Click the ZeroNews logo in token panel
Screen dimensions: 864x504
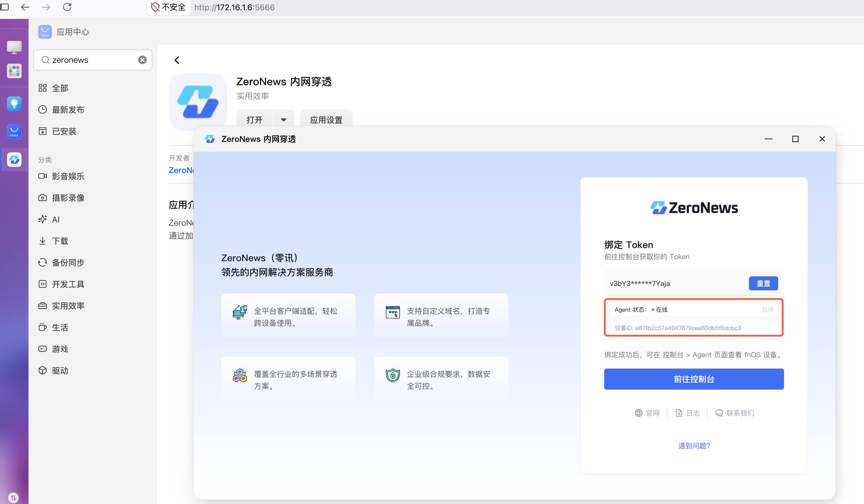[694, 207]
